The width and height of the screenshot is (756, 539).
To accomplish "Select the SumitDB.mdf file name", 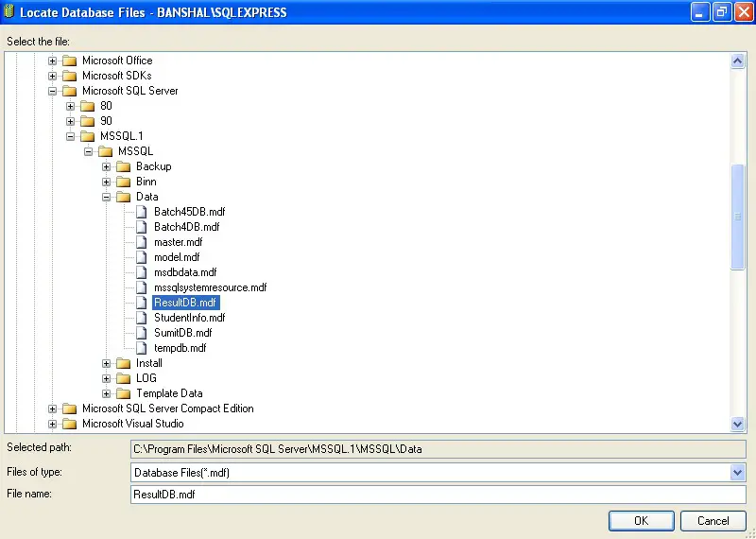I will 182,333.
